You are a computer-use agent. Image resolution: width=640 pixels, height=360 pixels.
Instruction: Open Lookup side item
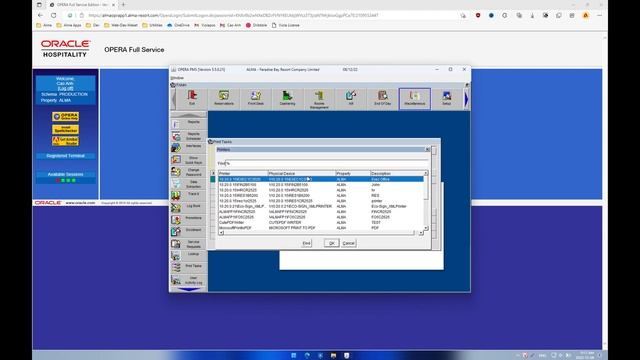pyautogui.click(x=188, y=256)
